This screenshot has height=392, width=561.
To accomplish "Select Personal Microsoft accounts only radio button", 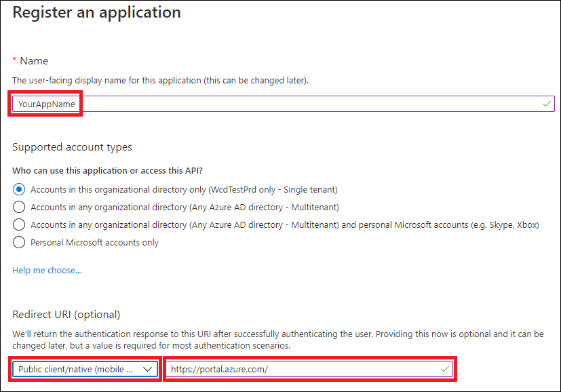I will point(19,242).
